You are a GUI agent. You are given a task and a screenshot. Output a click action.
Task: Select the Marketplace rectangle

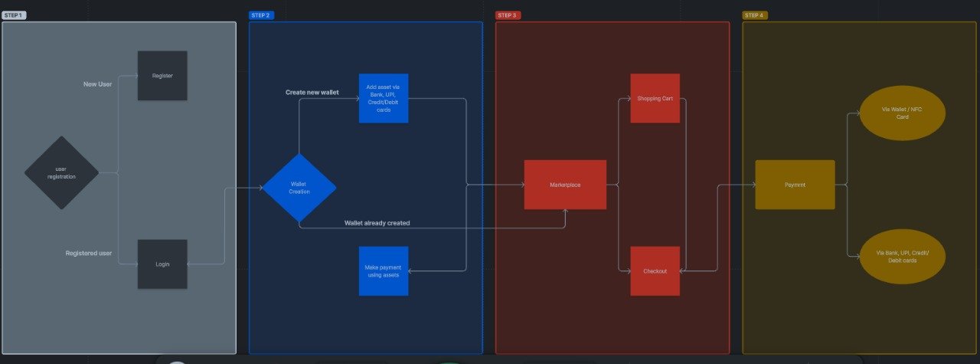pyautogui.click(x=565, y=185)
